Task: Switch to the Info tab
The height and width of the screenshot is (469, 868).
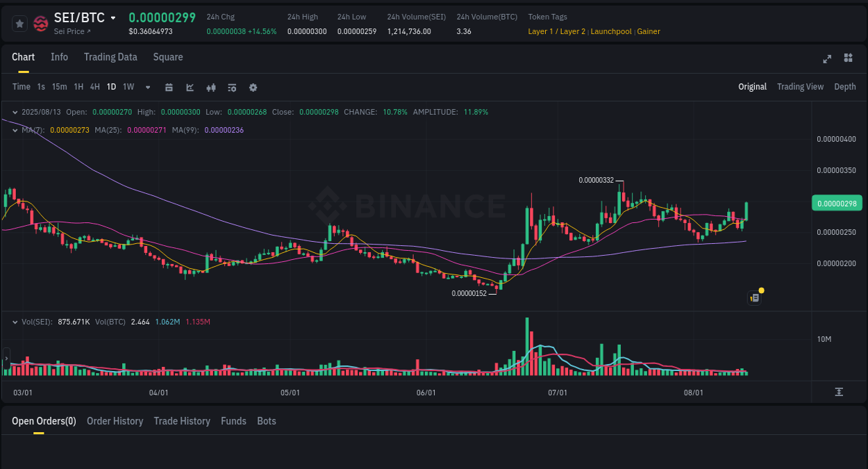Action: pyautogui.click(x=60, y=57)
